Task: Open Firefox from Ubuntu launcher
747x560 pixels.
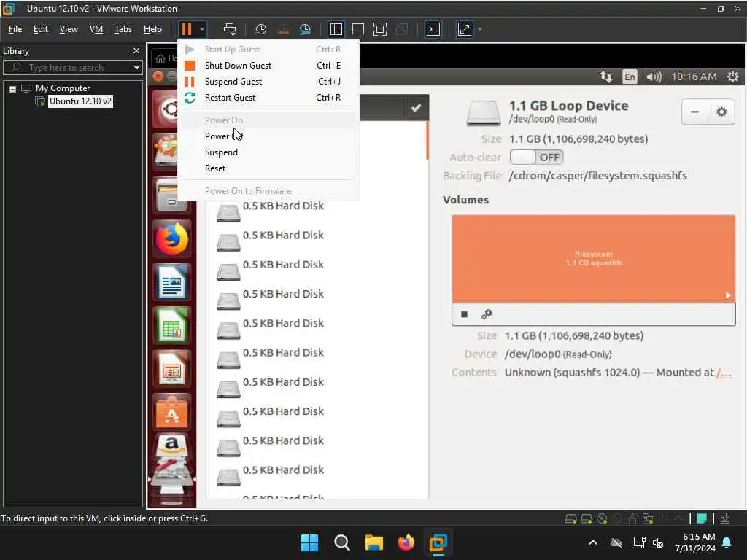Action: tap(172, 239)
